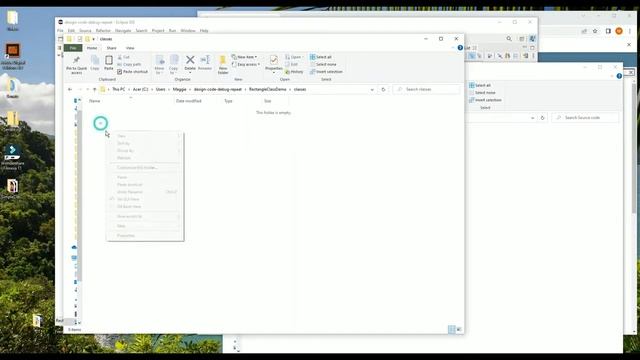Viewport: 640px width, 360px height.
Task: Click design-code-debug-repeat in breadcrumb path
Action: point(218,89)
